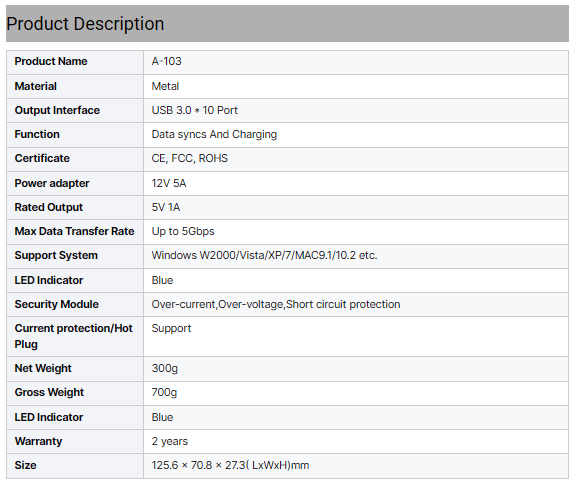The height and width of the screenshot is (485, 582).
Task: Select the Max Data Transfer Rate label
Action: tap(74, 231)
